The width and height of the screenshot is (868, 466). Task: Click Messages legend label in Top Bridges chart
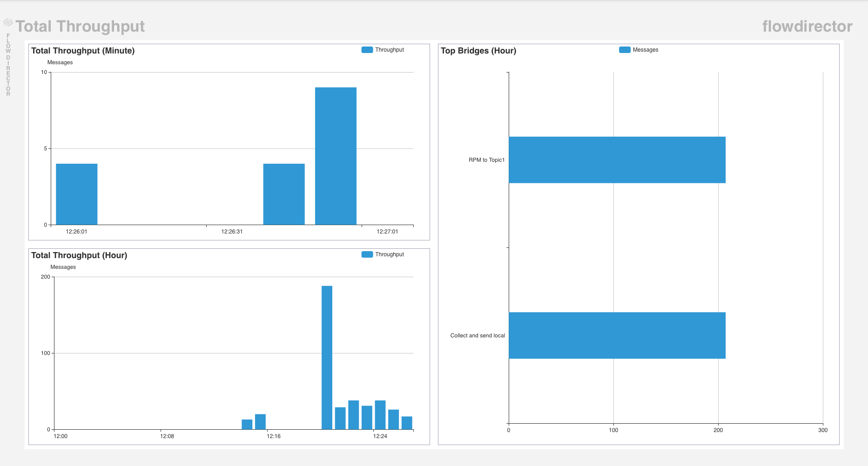pyautogui.click(x=646, y=50)
